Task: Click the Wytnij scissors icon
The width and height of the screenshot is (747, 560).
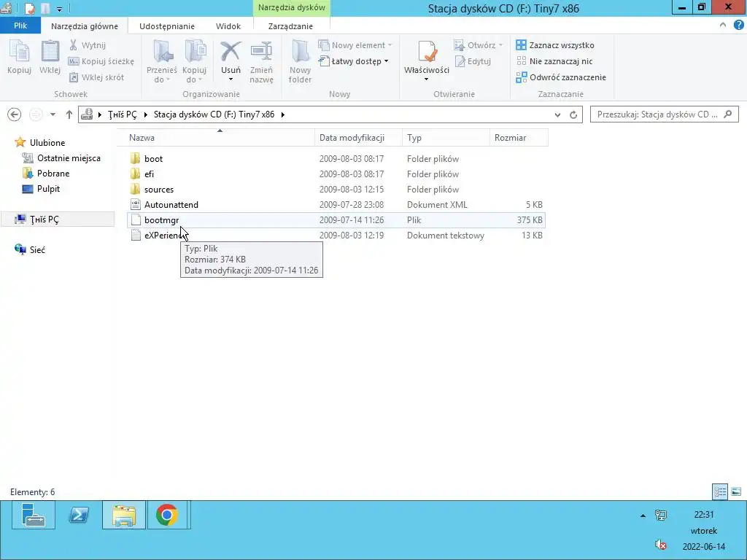Action: 74,45
